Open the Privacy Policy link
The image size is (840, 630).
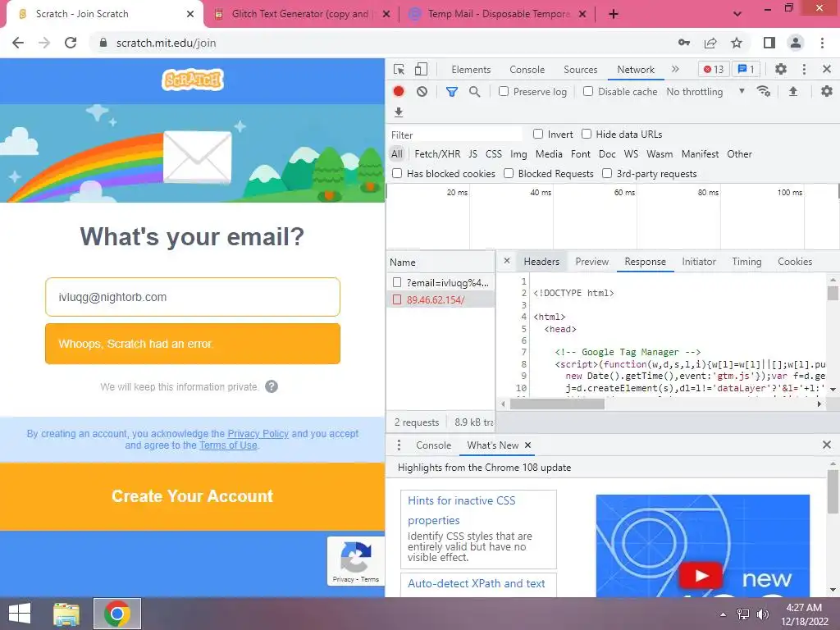pyautogui.click(x=258, y=433)
